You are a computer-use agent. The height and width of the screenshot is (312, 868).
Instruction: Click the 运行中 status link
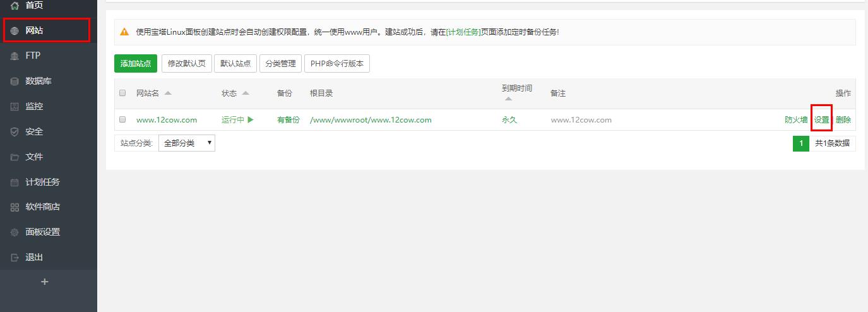click(233, 119)
